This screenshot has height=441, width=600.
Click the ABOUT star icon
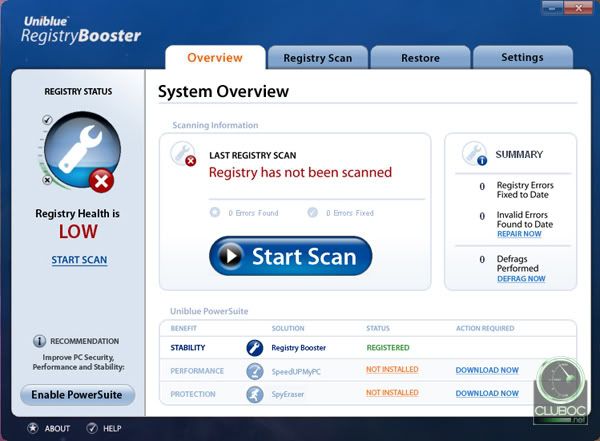pos(33,428)
